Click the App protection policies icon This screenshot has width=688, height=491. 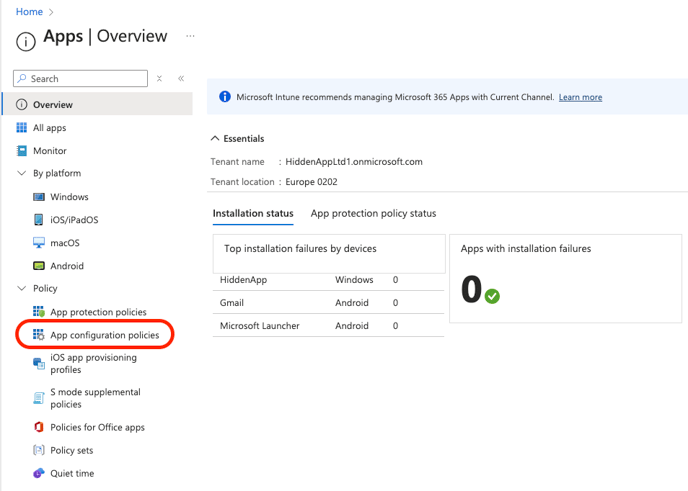point(39,312)
